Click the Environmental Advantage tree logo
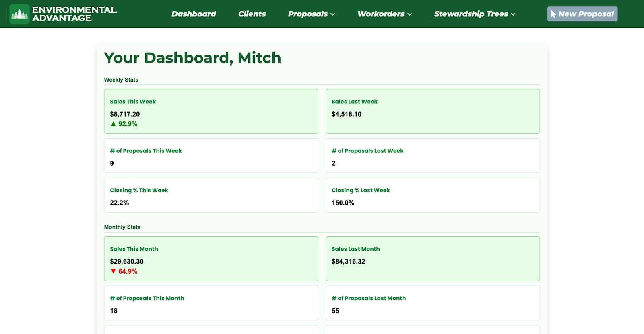Screen dimensions: 644x334 pos(19,14)
